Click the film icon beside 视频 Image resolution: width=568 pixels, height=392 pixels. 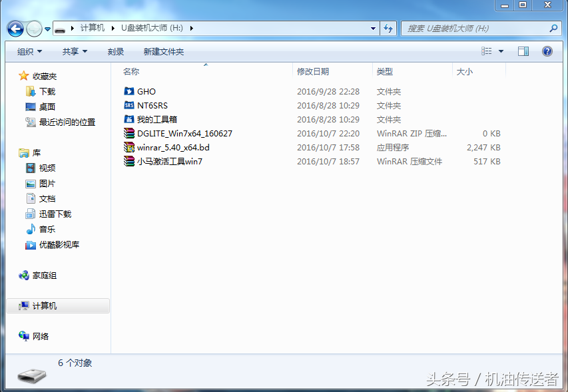point(31,168)
